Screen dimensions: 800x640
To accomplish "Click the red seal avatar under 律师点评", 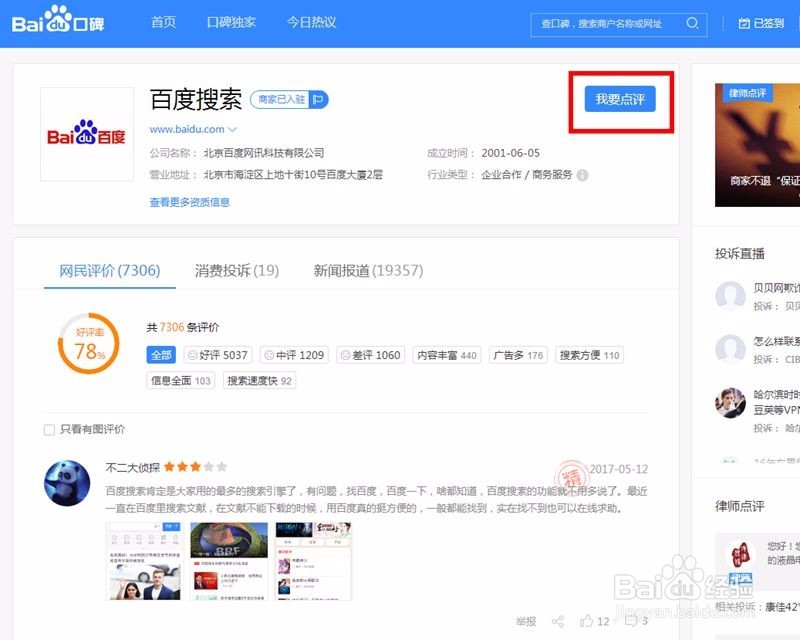I will pyautogui.click(x=740, y=555).
